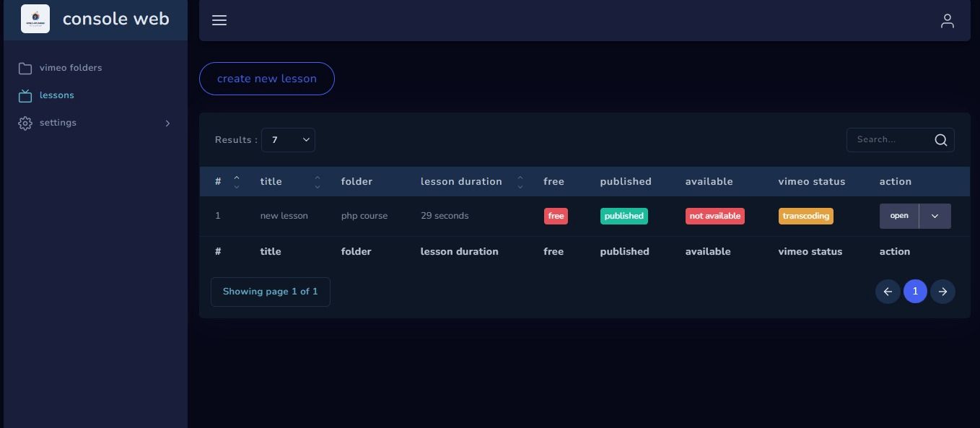Sort table by # column
The height and width of the screenshot is (428, 980).
tap(236, 182)
